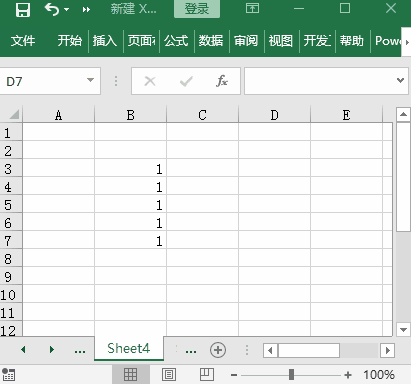Select column B header
411x384 pixels.
point(130,115)
